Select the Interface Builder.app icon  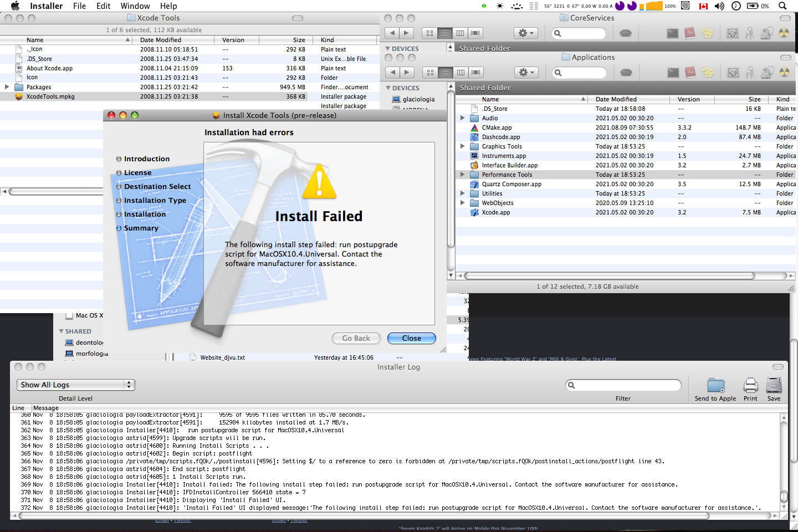(474, 165)
